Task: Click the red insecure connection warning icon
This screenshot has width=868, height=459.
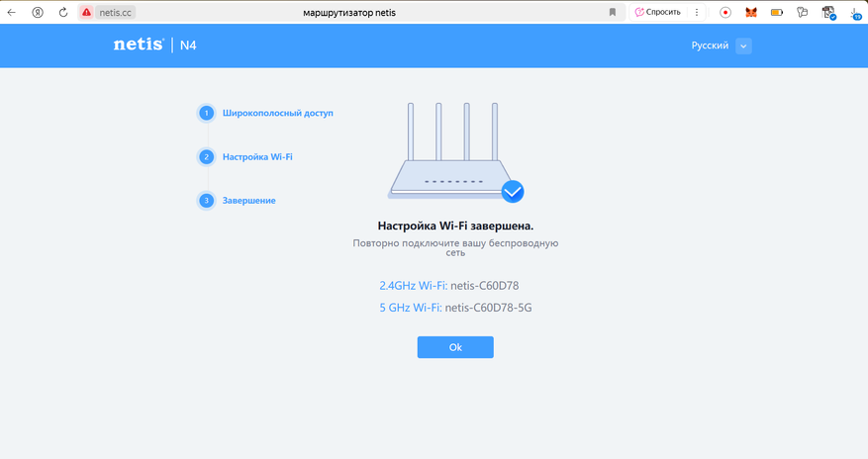Action: 86,12
